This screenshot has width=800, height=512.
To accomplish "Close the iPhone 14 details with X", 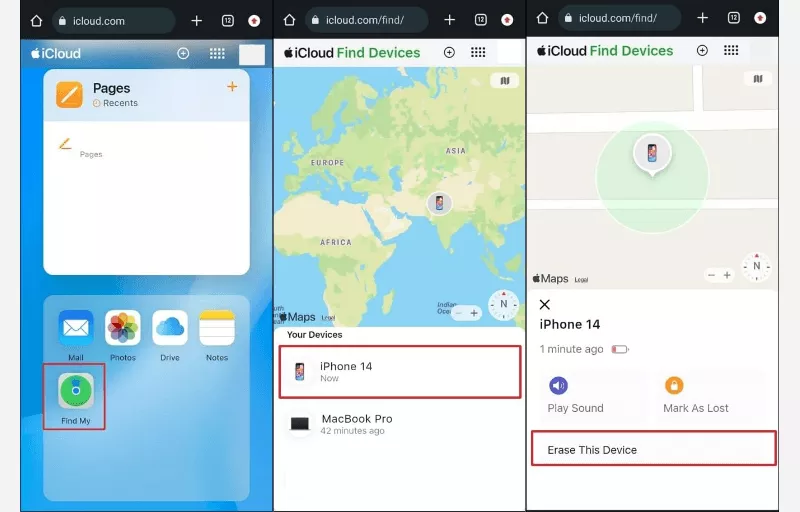I will coord(545,304).
